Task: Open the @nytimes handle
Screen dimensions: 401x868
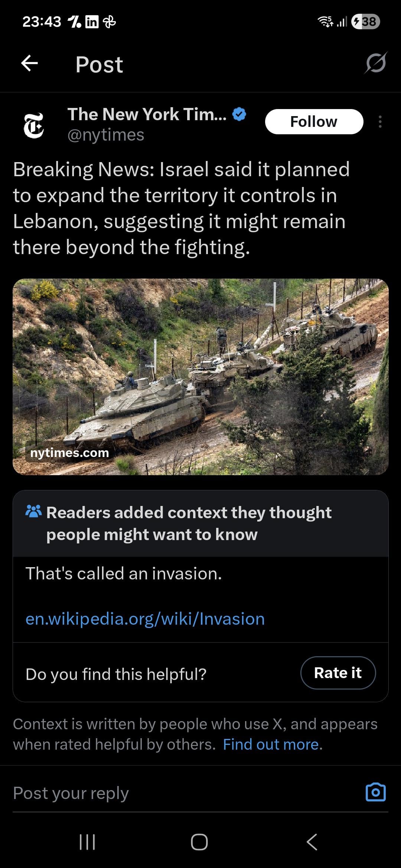Action: (106, 135)
